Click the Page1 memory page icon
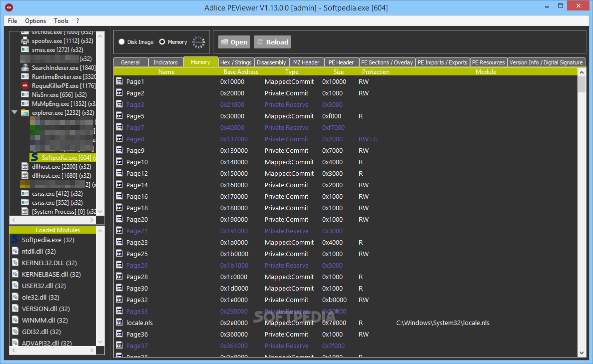The image size is (593, 364). coord(119,81)
